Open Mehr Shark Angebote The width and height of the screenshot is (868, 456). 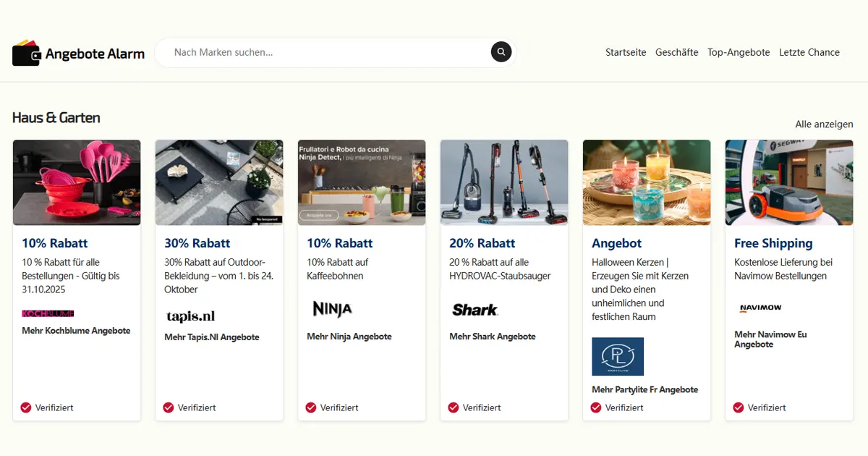[493, 336]
